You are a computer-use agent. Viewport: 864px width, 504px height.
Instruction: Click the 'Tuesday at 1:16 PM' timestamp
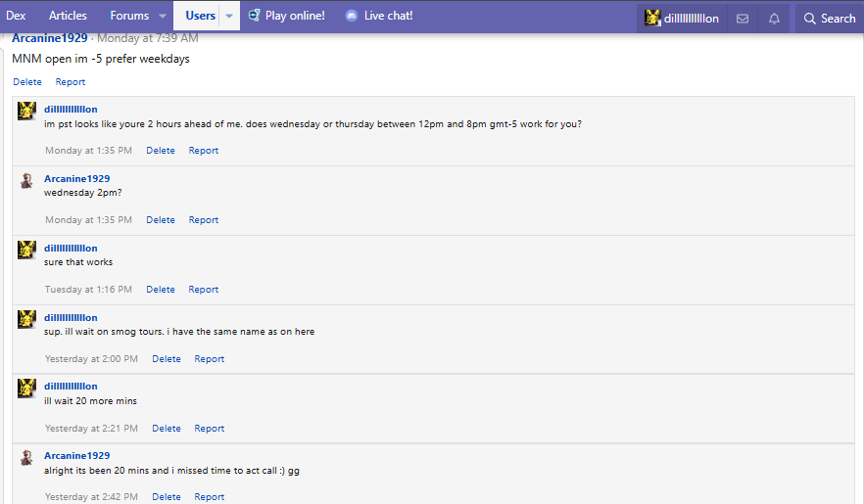tap(88, 289)
